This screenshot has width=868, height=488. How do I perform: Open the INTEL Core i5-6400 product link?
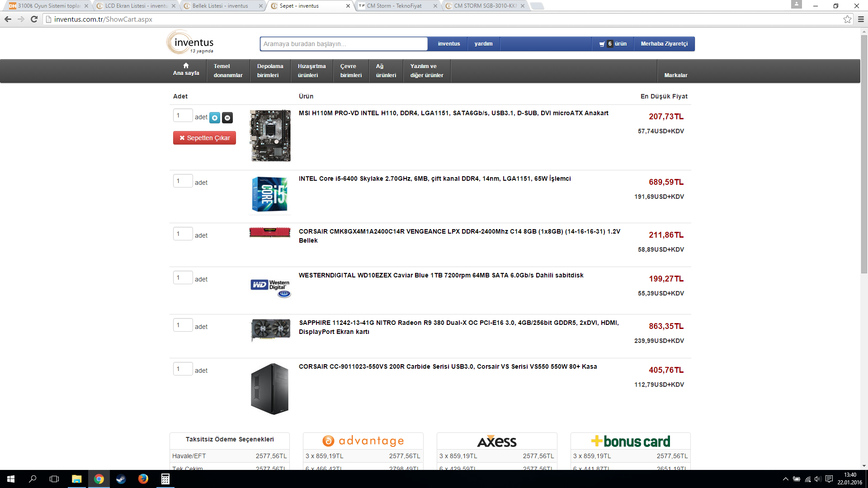(x=434, y=178)
